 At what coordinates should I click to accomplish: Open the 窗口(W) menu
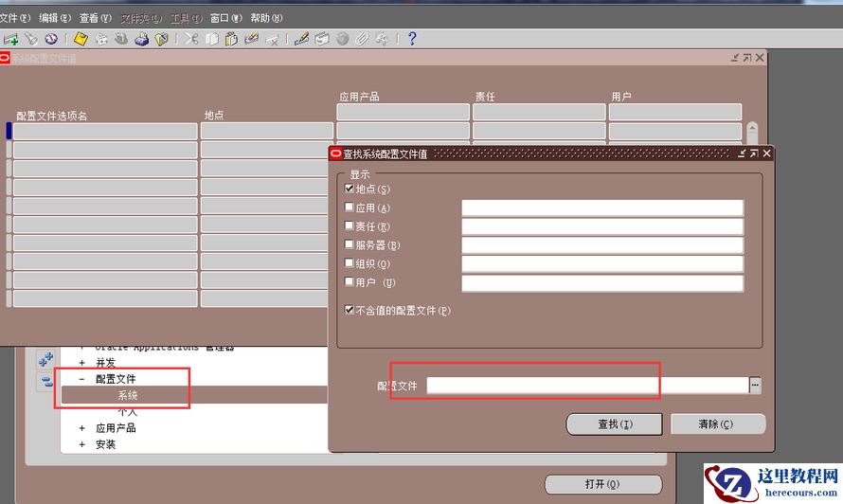[x=226, y=18]
